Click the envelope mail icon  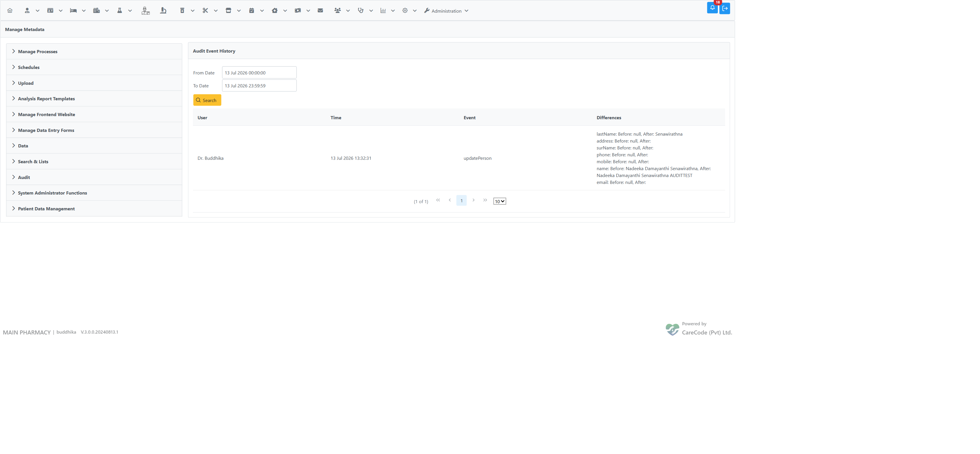320,11
